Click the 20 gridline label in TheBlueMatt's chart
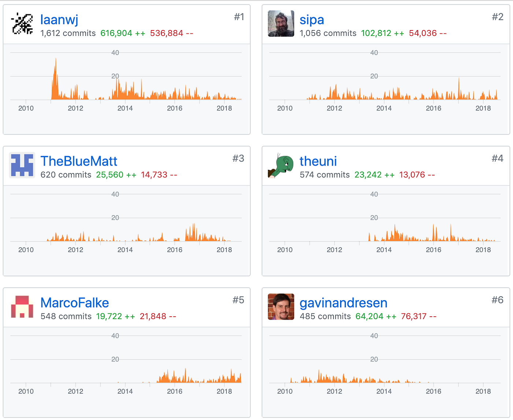The image size is (513, 420). point(115,218)
